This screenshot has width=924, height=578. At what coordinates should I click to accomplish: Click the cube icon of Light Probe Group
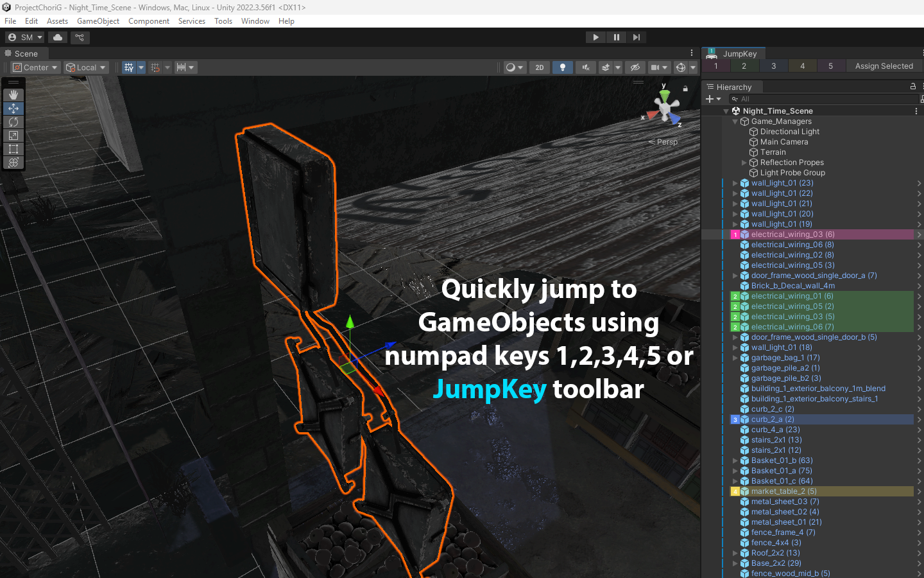(x=754, y=173)
